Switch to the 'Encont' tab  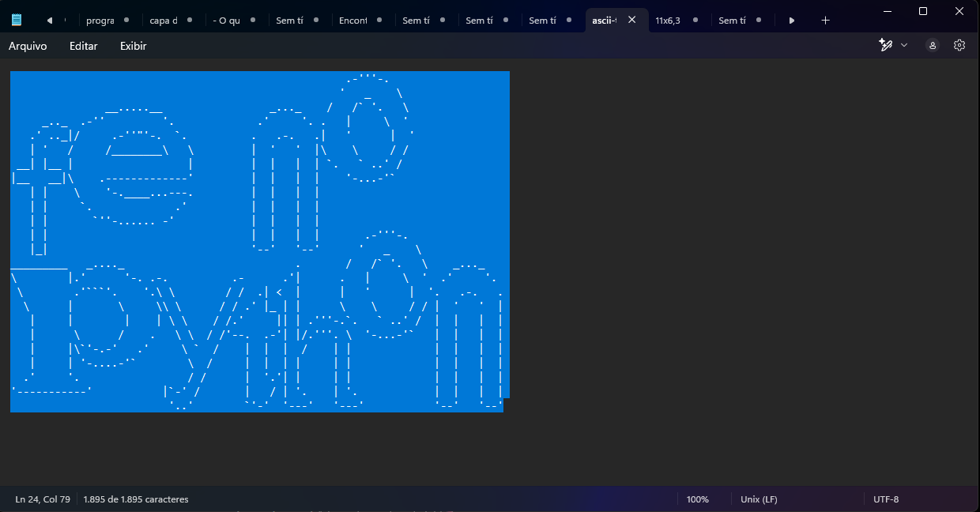point(353,21)
